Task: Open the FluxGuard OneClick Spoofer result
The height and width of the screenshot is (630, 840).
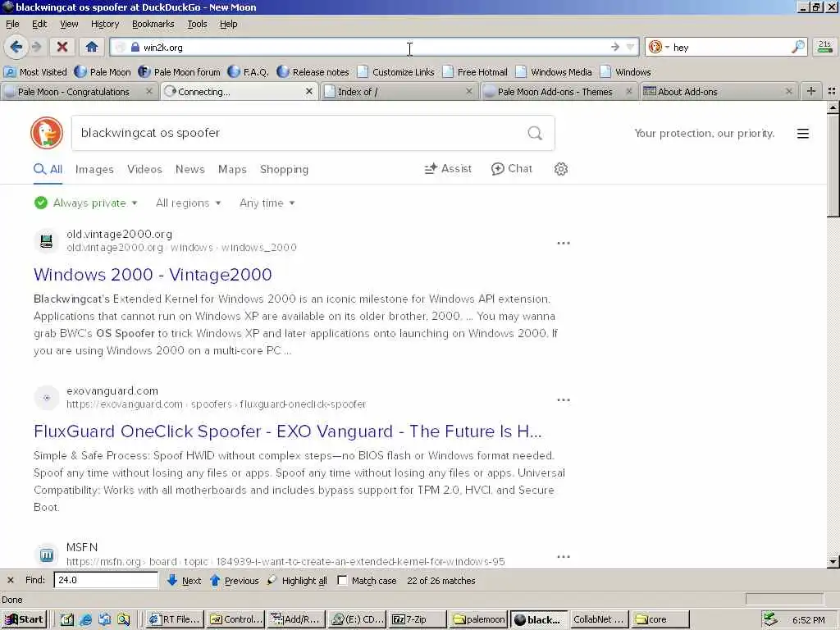Action: pyautogui.click(x=288, y=431)
